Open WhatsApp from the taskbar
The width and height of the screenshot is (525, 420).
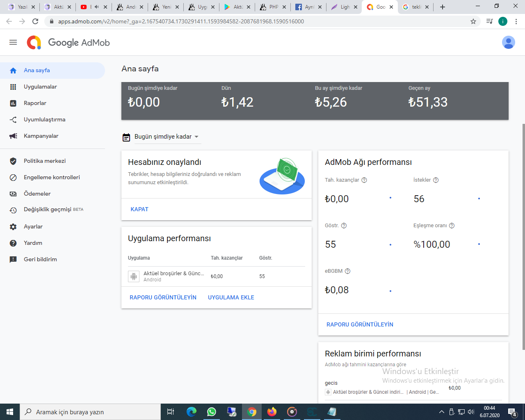212,412
